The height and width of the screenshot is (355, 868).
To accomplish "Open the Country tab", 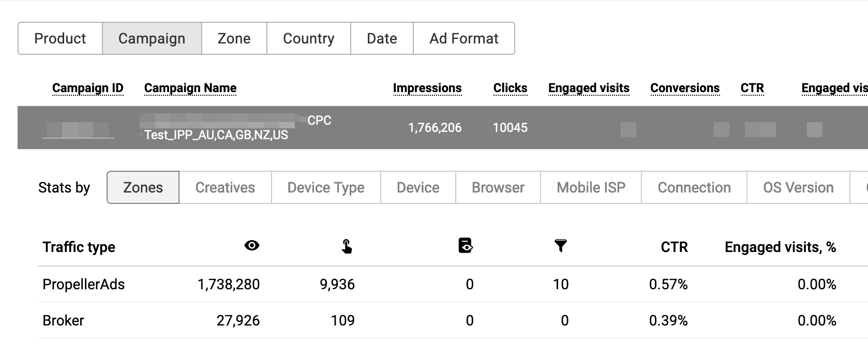I will (308, 38).
